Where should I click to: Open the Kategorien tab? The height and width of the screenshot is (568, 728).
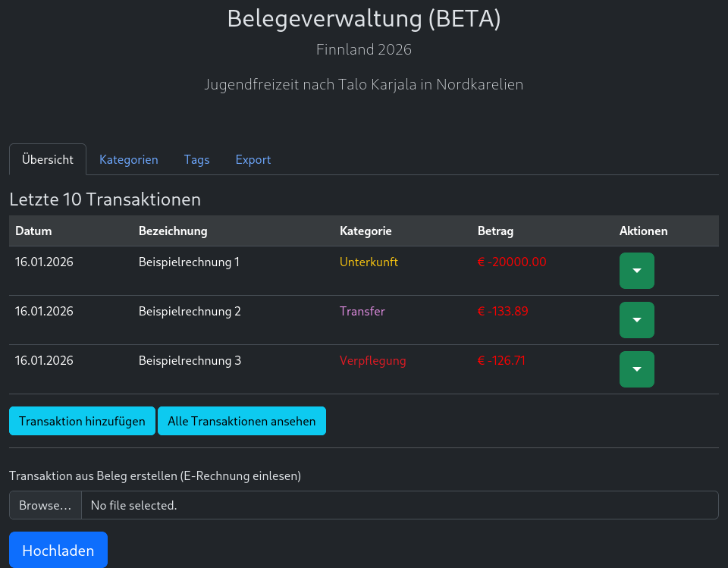(129, 160)
